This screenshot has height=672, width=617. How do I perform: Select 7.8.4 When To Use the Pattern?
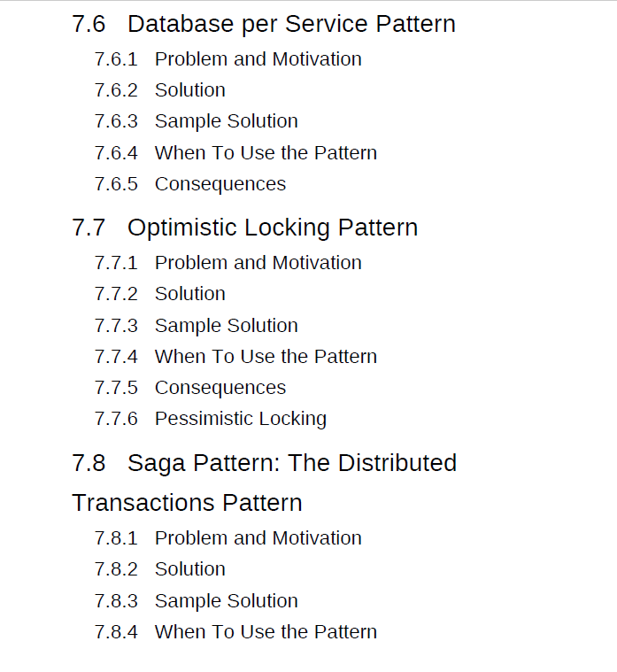(266, 632)
